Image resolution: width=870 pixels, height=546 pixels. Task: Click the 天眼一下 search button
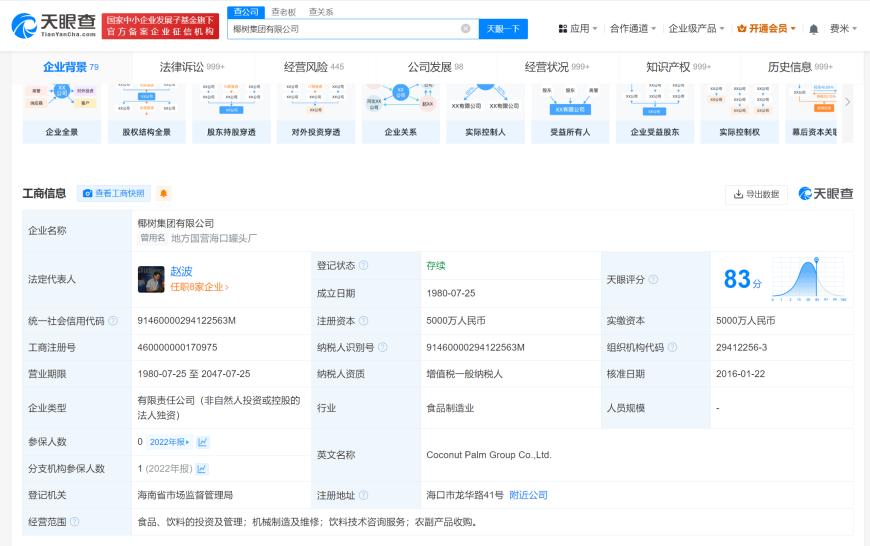pos(503,29)
